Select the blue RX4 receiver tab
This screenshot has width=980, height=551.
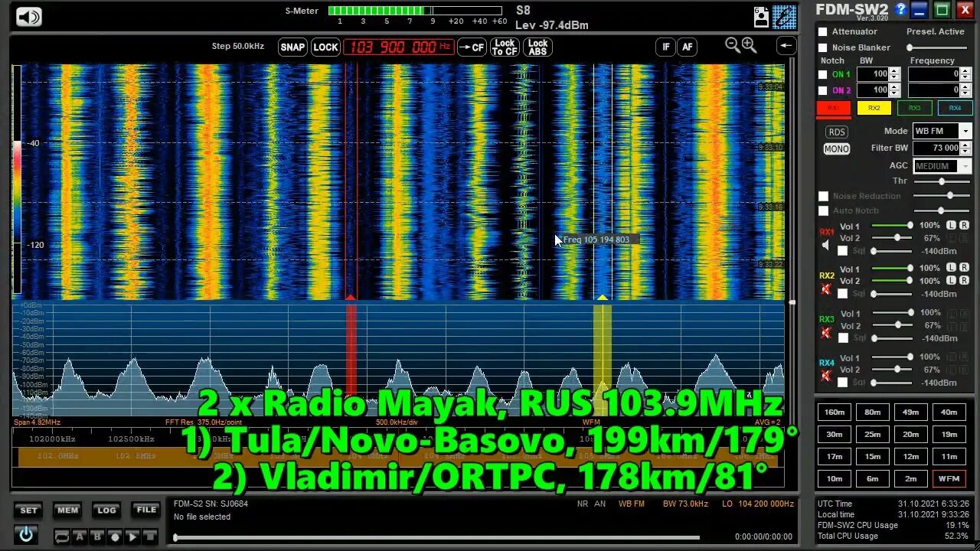click(x=955, y=109)
